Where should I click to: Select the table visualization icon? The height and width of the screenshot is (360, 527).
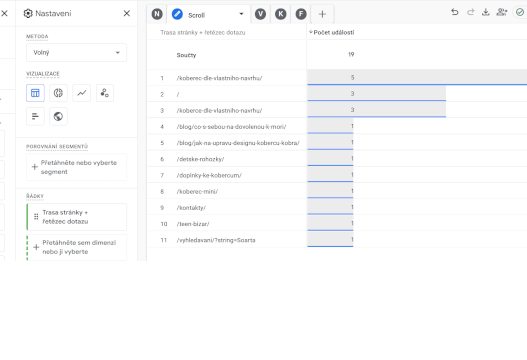[35, 93]
